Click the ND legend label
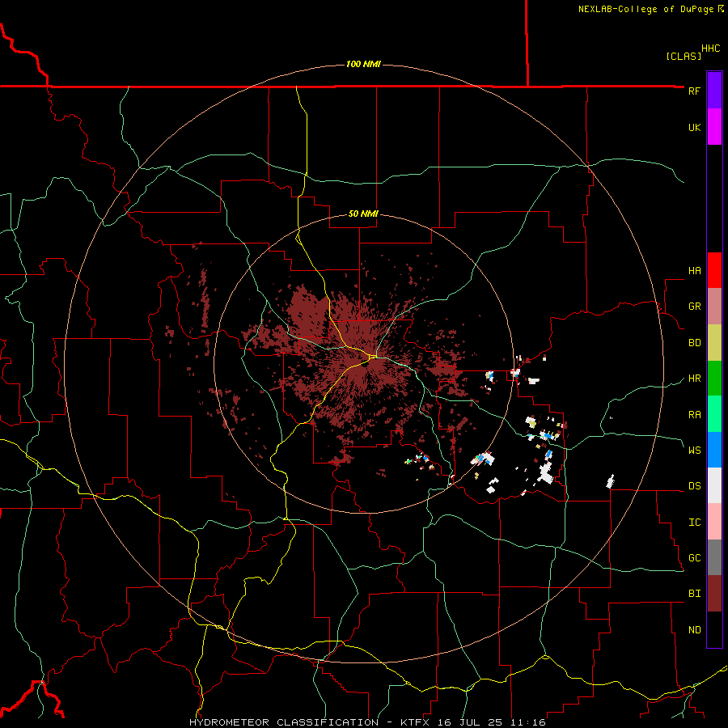This screenshot has width=728, height=728. click(694, 630)
